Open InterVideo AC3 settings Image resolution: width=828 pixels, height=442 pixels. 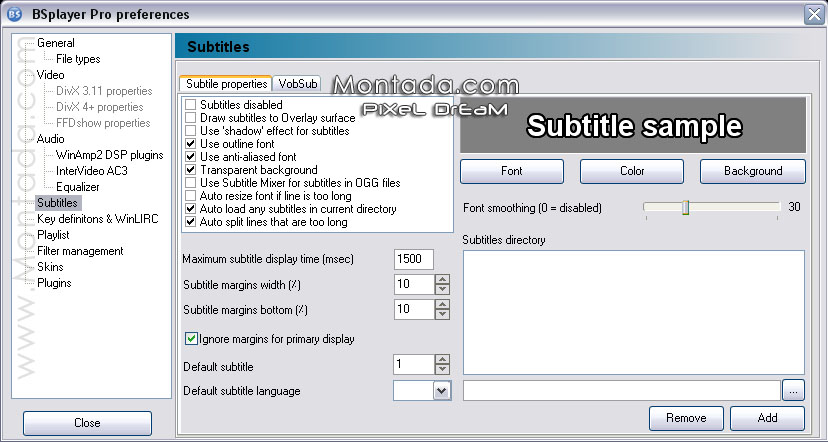(92, 171)
